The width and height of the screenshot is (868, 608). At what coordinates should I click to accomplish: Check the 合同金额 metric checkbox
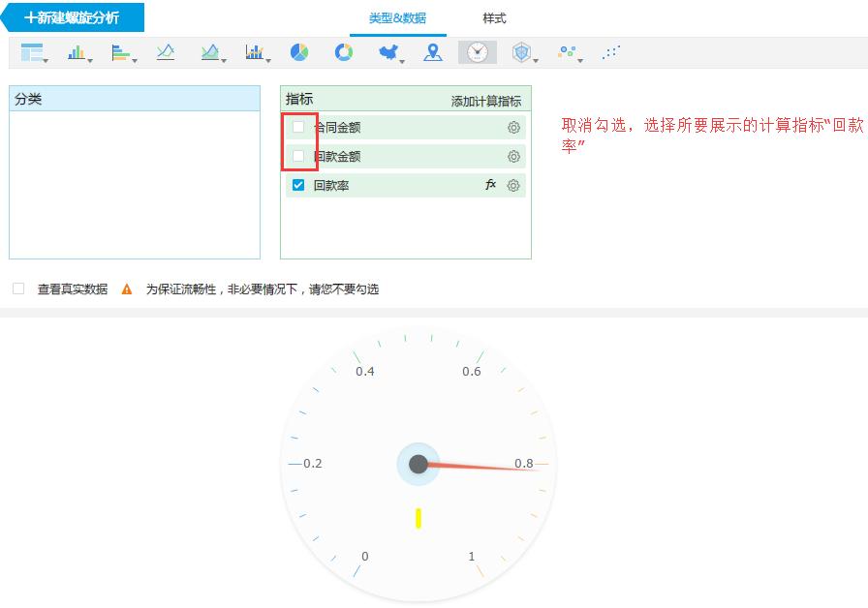[300, 127]
